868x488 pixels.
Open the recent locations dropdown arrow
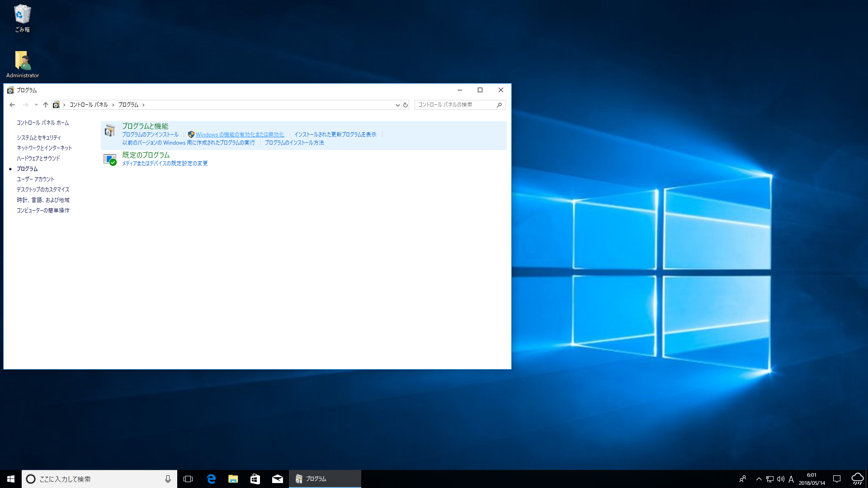tap(36, 105)
